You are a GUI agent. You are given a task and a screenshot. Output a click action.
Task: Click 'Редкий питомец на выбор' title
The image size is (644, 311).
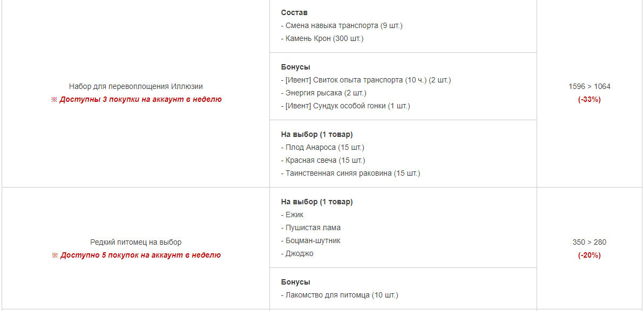(135, 242)
